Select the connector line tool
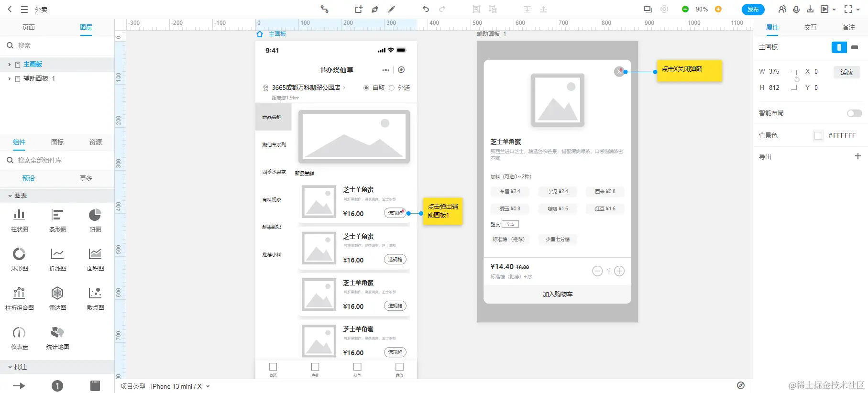868x393 pixels. [324, 9]
